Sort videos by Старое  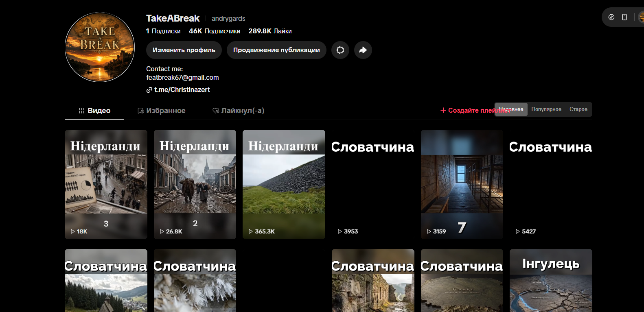tap(578, 109)
